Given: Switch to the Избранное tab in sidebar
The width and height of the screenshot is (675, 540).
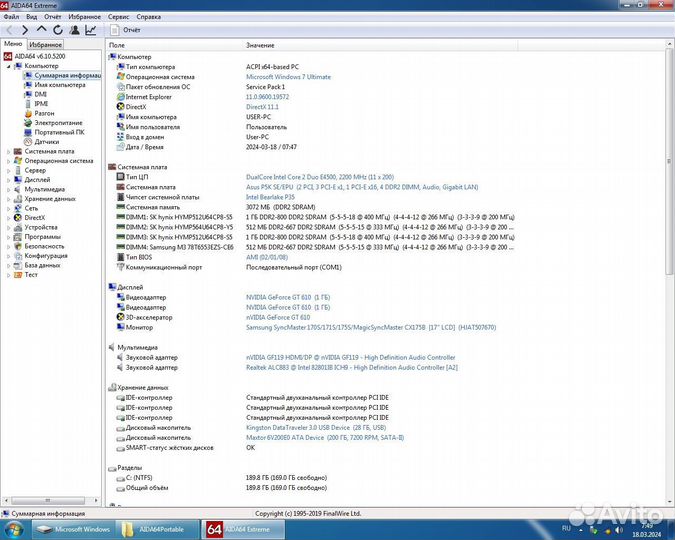Looking at the screenshot, I should [x=46, y=44].
